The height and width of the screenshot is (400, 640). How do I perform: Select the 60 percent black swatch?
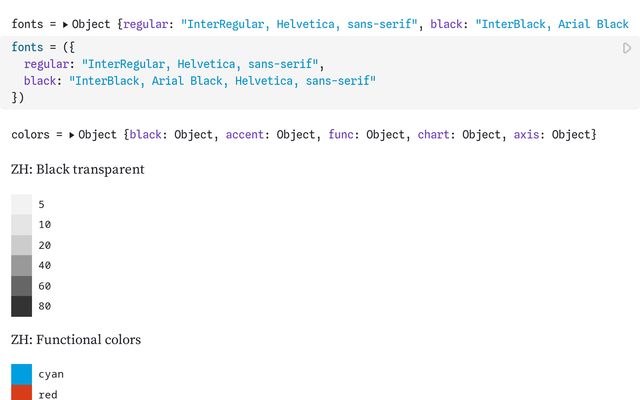[x=21, y=286]
